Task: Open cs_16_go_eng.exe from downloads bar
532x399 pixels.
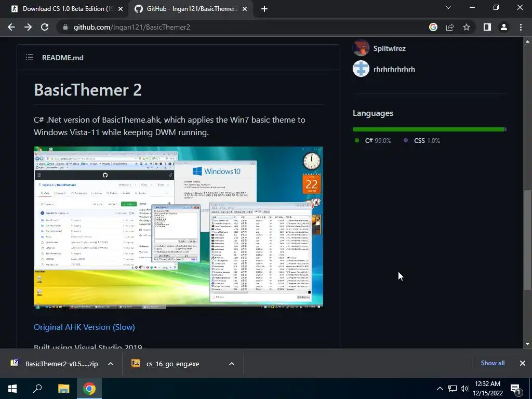Action: coord(165,364)
